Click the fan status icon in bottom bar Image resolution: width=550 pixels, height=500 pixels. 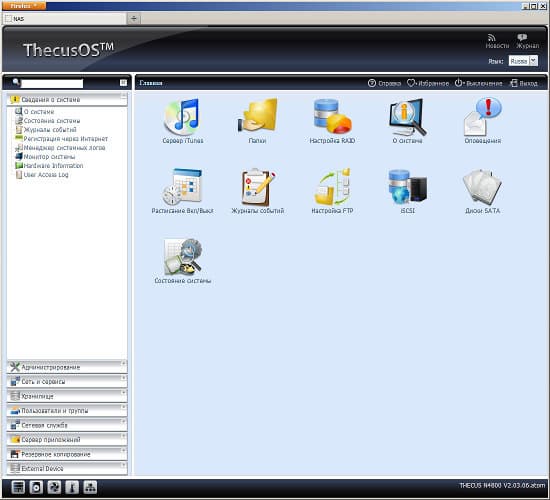point(54,487)
